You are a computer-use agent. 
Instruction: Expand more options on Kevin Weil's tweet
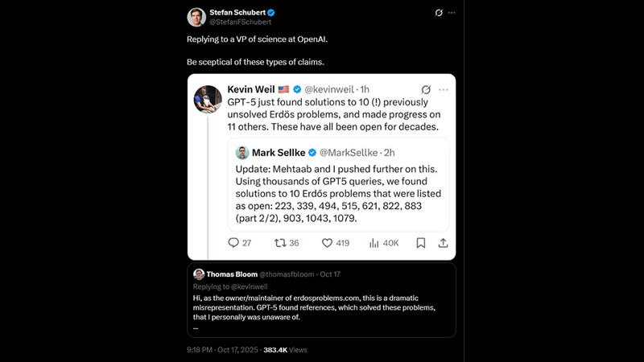[x=441, y=88]
